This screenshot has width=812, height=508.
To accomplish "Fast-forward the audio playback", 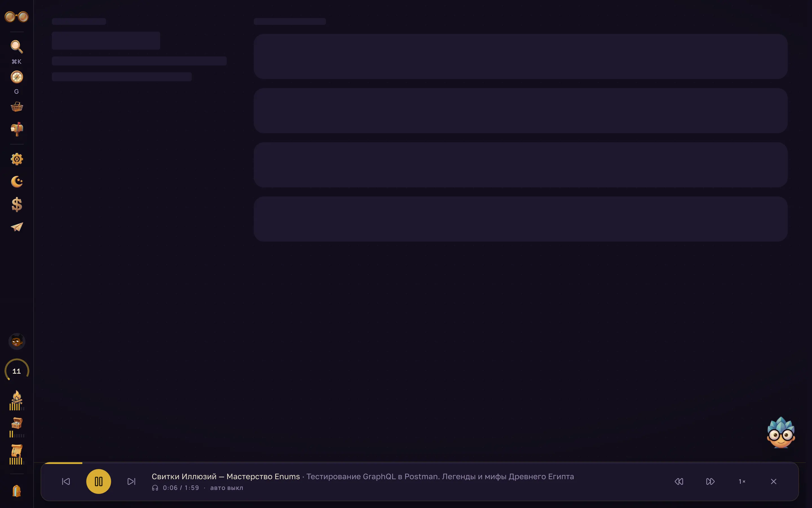I will (710, 481).
